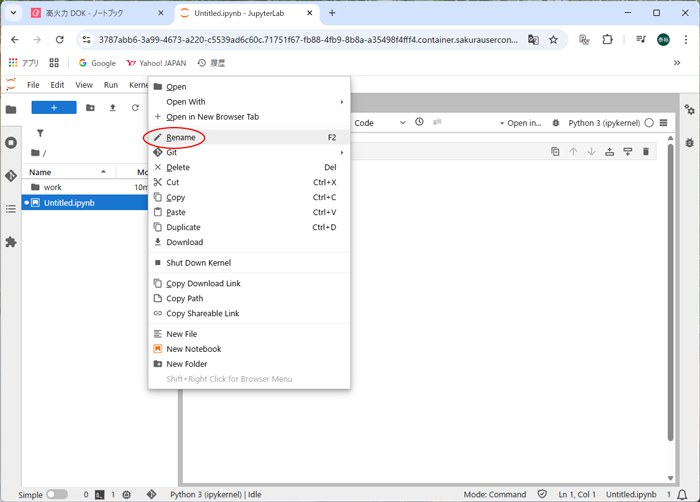
Task: Choose Duplicate in the context menu
Action: [249, 227]
